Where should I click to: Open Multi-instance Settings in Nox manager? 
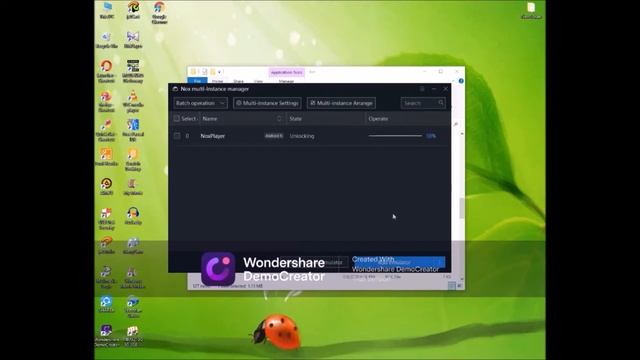[x=267, y=103]
